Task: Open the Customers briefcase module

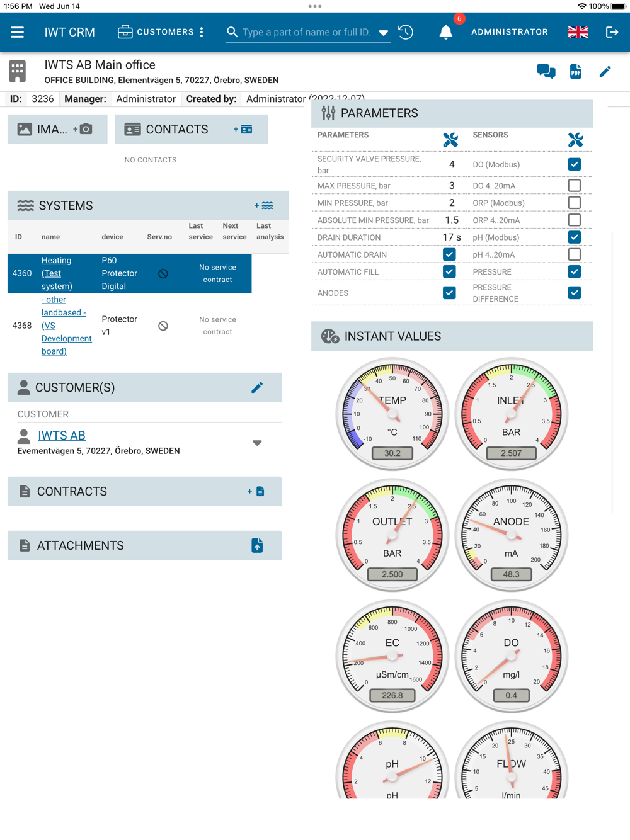Action: [x=156, y=32]
